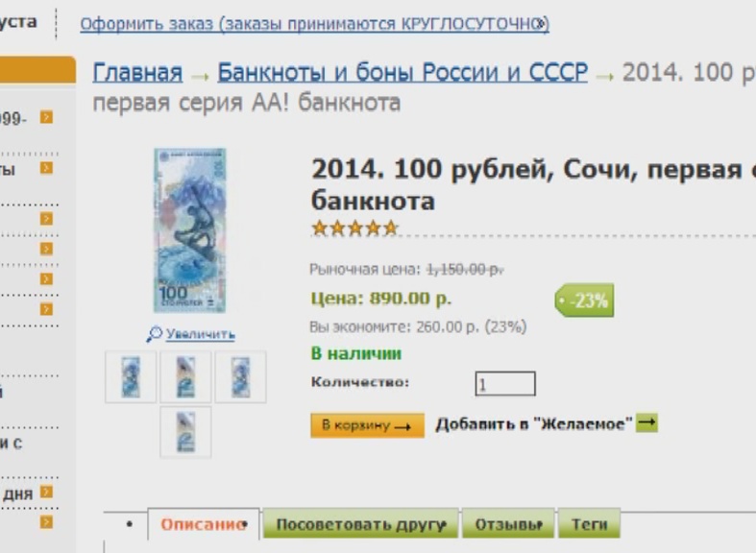
Task: Click the -23% discount tag
Action: 584,301
